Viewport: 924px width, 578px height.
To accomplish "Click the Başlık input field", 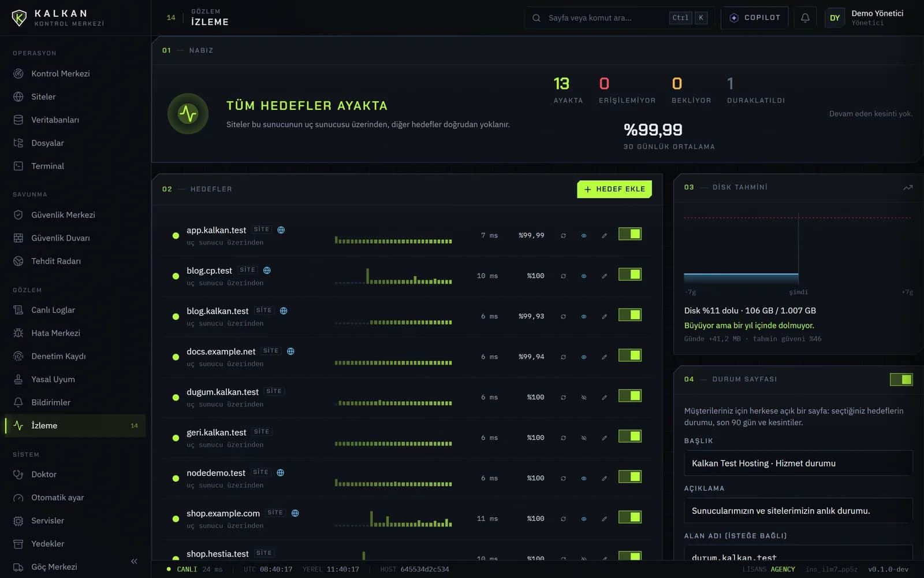I will [798, 463].
